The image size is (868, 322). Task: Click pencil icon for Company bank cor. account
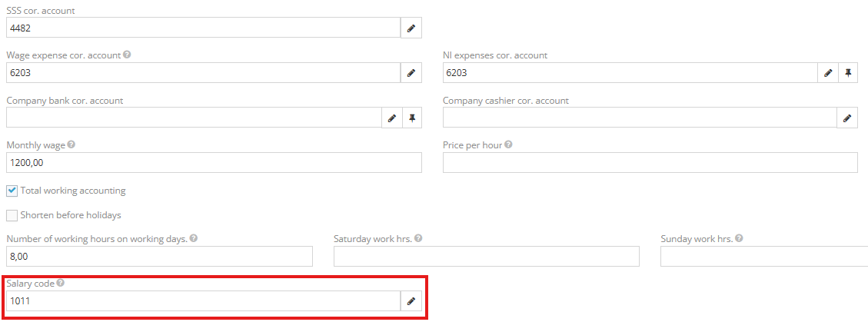click(392, 118)
